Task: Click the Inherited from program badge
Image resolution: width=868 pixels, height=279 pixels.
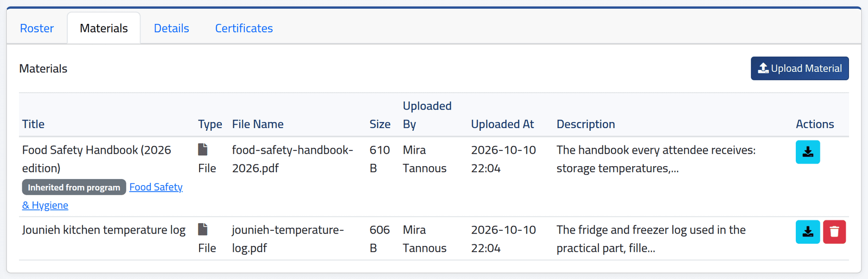Action: tap(74, 187)
